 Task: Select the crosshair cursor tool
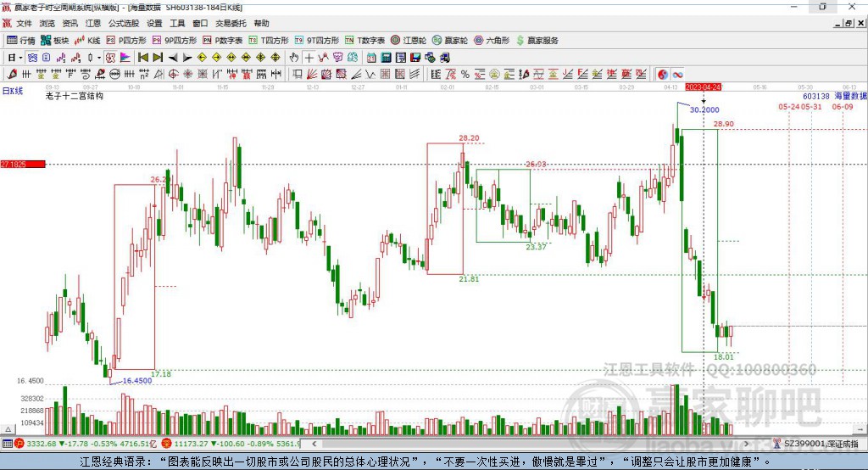[x=309, y=58]
